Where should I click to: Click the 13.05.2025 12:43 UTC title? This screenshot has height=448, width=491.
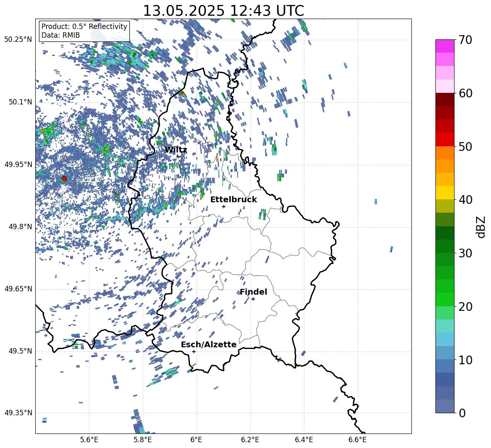coord(224,11)
